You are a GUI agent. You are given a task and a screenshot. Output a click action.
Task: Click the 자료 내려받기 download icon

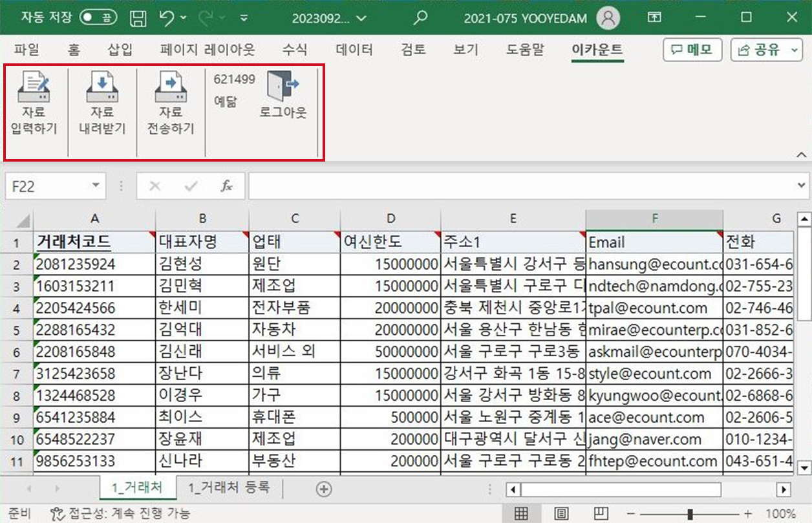click(102, 88)
